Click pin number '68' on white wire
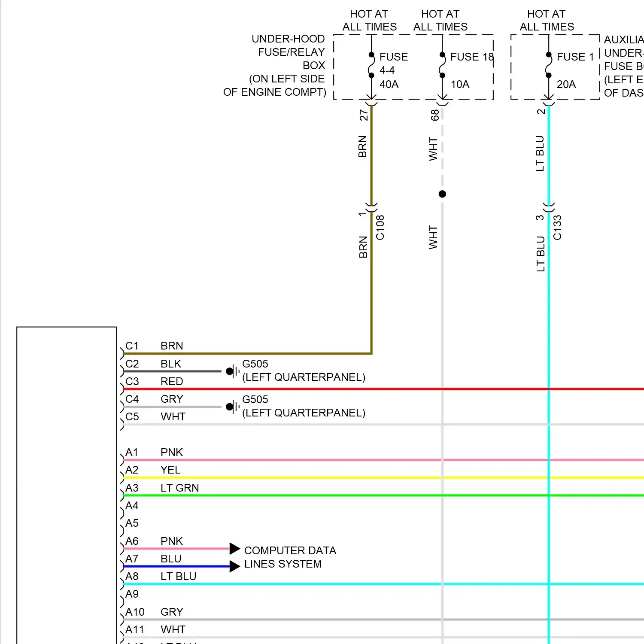The height and width of the screenshot is (644, 644). point(435,115)
